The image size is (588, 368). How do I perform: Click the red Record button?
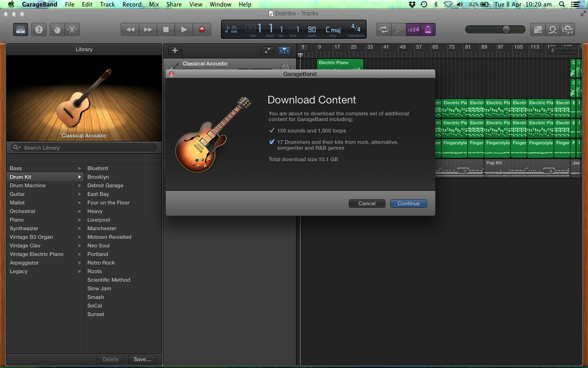tap(202, 30)
